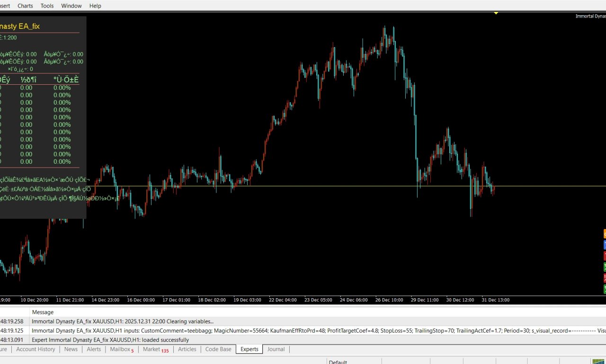
Task: Click the '11 Dec 21:00' time axis label
Action: tap(70, 300)
